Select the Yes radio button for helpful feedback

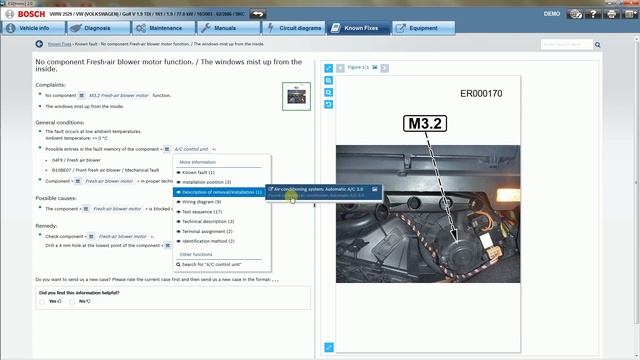coord(42,302)
